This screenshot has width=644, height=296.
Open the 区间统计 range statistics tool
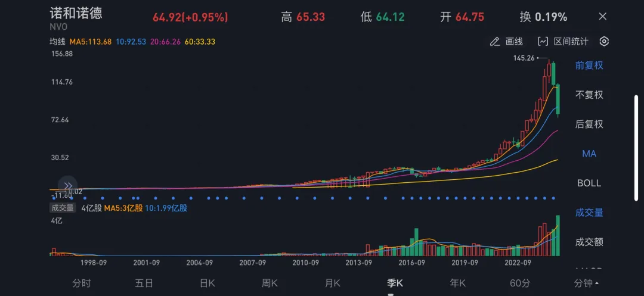pos(563,42)
